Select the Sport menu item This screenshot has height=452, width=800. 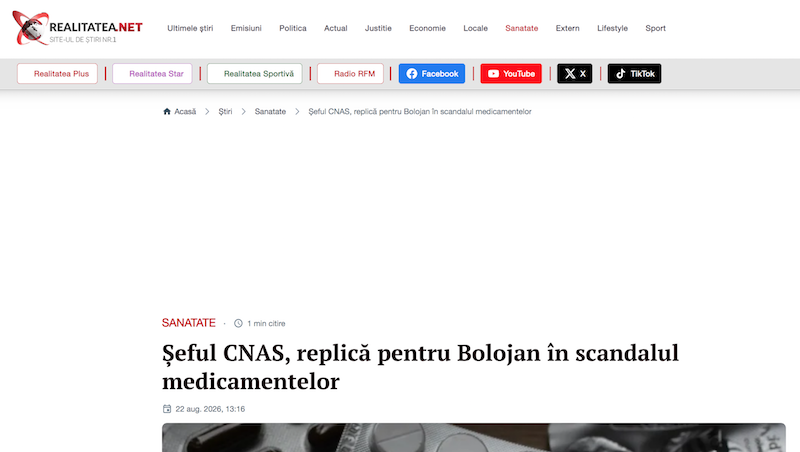click(x=655, y=28)
